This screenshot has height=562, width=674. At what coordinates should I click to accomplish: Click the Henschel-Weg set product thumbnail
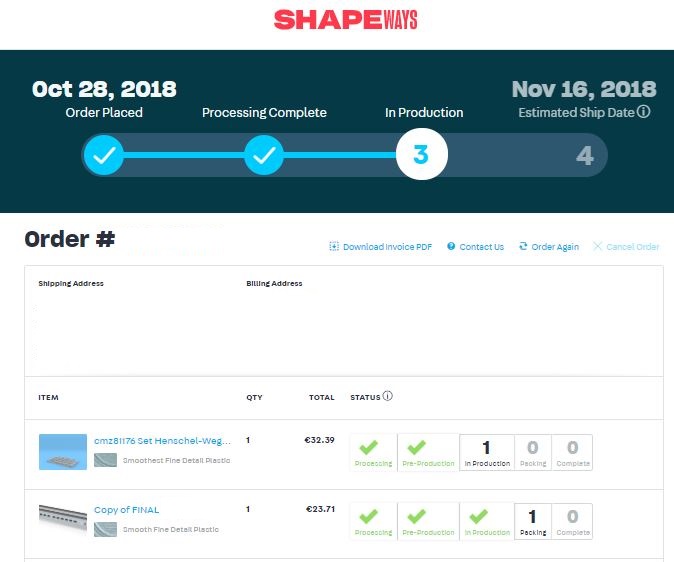[x=63, y=451]
